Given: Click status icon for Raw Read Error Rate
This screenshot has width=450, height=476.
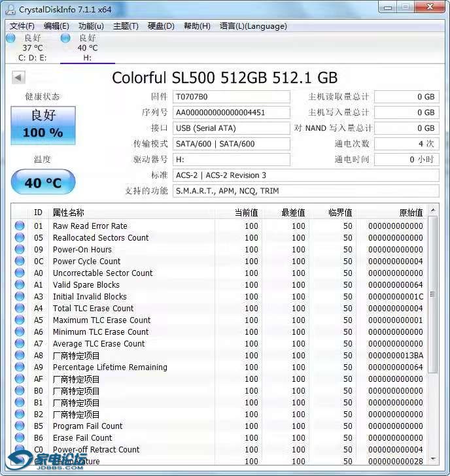Looking at the screenshot, I should click(20, 226).
